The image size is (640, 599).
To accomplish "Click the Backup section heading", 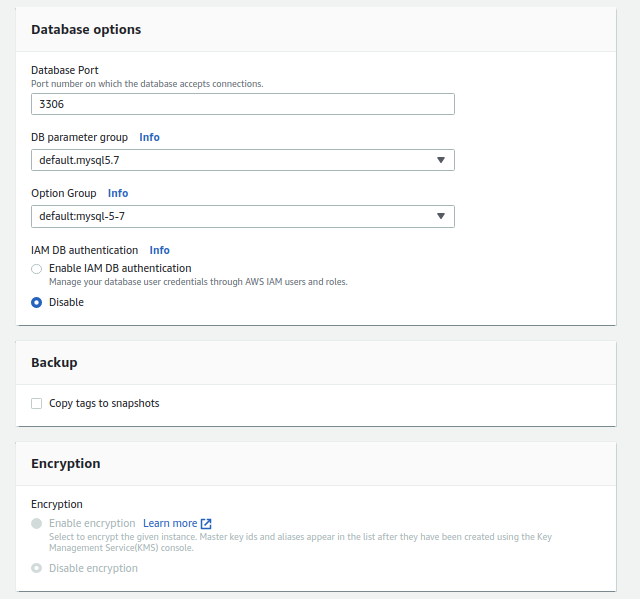I will (x=54, y=363).
